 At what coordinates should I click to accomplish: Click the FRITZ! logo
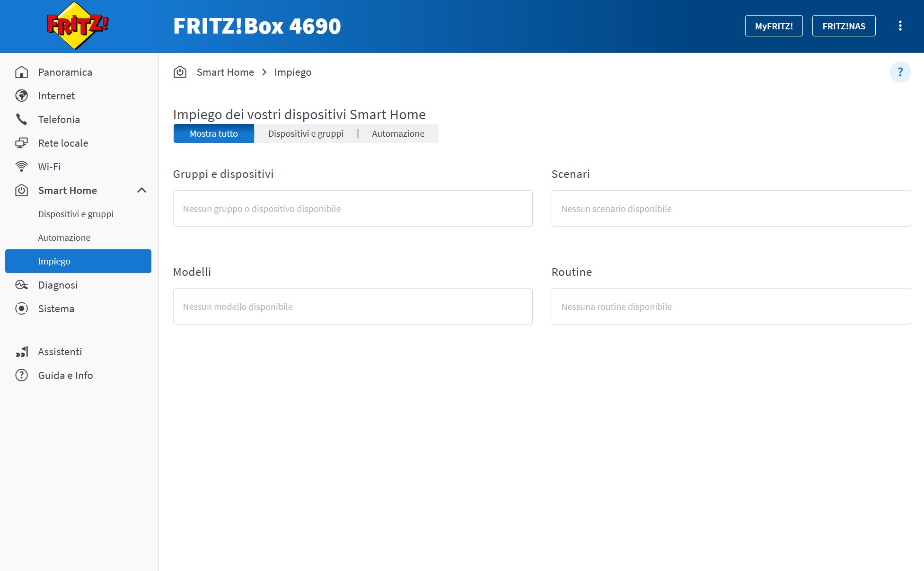pyautogui.click(x=78, y=26)
